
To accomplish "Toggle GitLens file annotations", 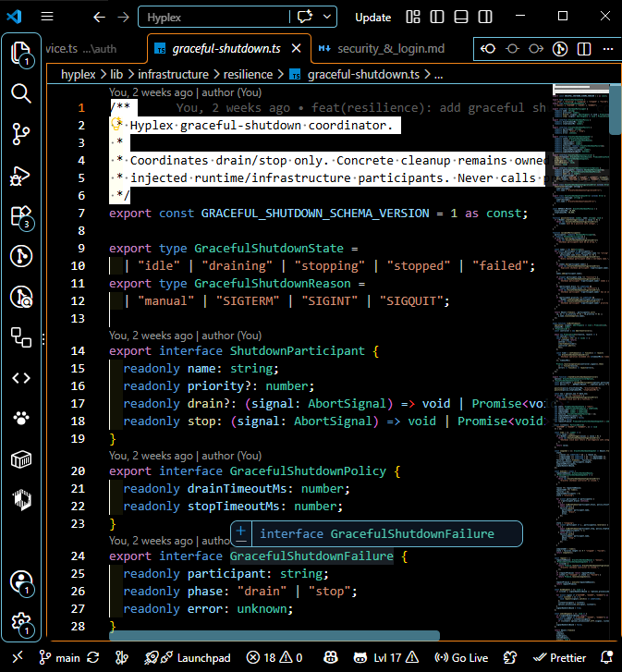I will pos(560,49).
